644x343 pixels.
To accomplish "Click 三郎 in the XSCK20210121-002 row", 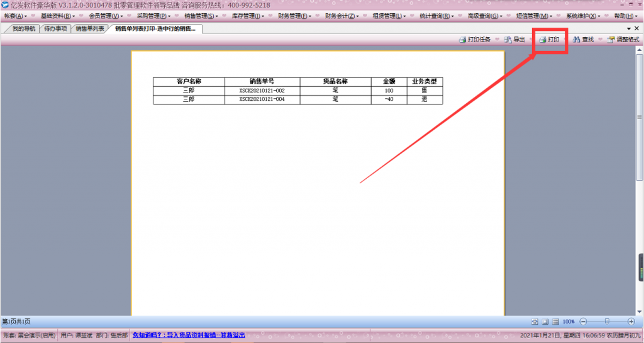I will tap(189, 91).
